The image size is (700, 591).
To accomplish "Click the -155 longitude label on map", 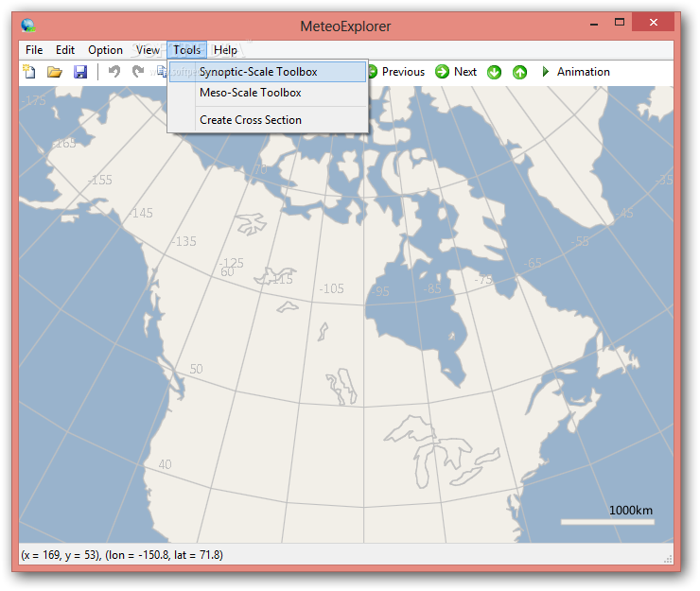I will click(x=100, y=180).
